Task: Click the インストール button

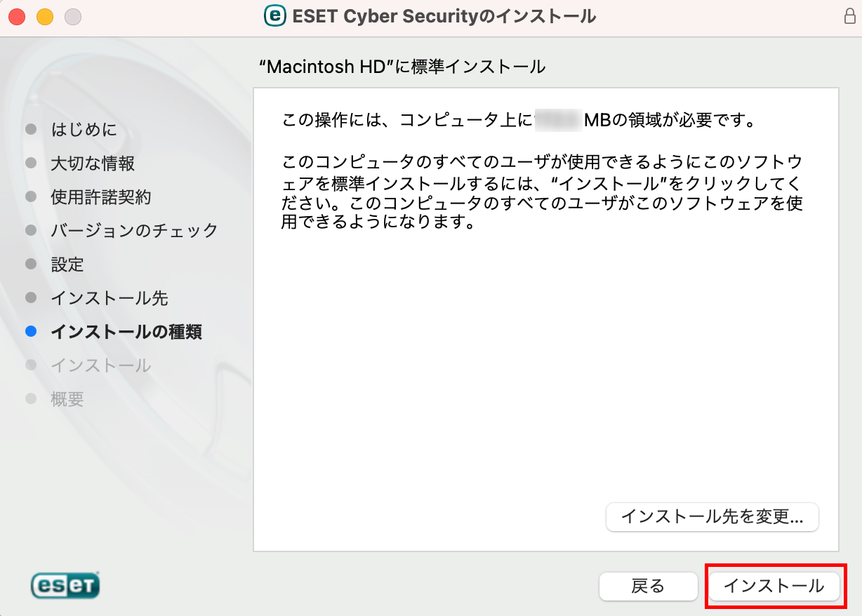Action: click(x=774, y=586)
